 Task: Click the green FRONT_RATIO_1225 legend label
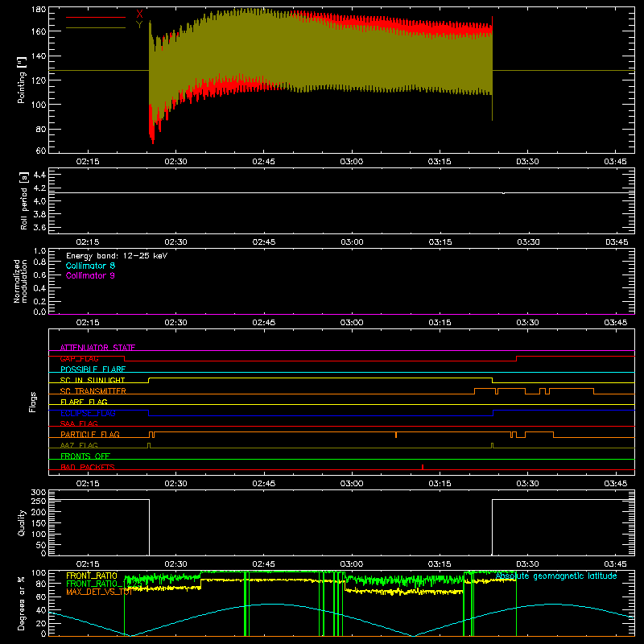[x=105, y=584]
